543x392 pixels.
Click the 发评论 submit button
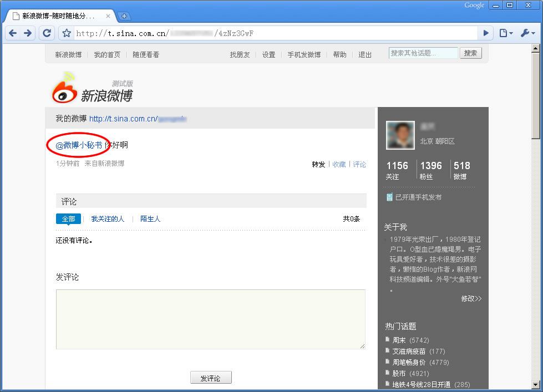tap(211, 378)
